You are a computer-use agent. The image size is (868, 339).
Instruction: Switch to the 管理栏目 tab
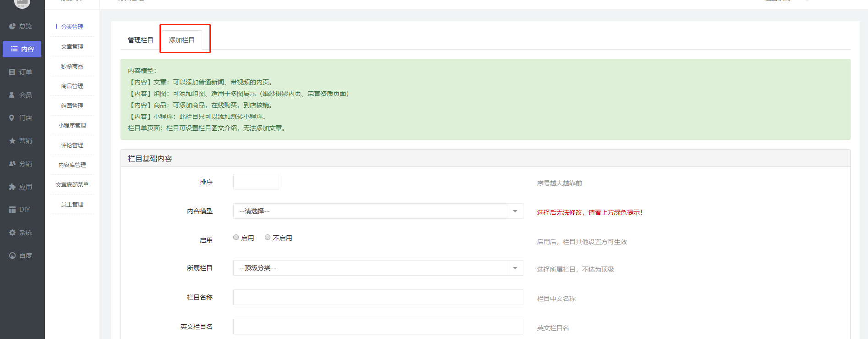141,40
